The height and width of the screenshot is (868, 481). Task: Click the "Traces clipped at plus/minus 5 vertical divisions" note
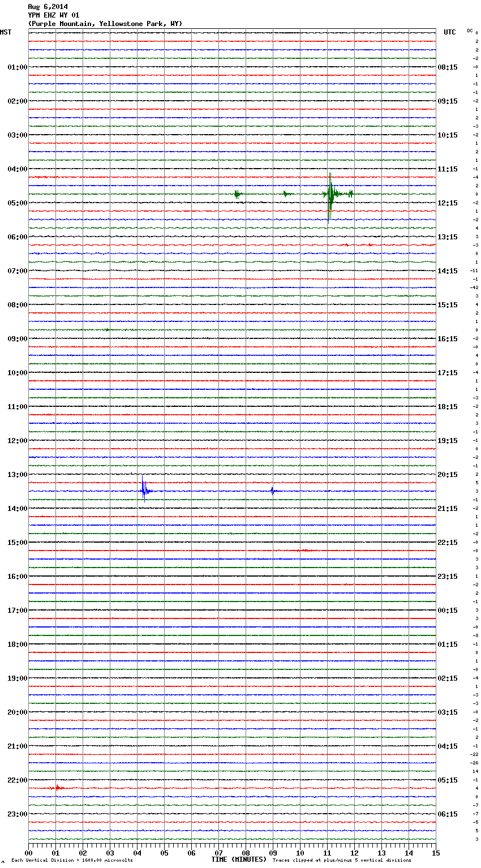342,861
